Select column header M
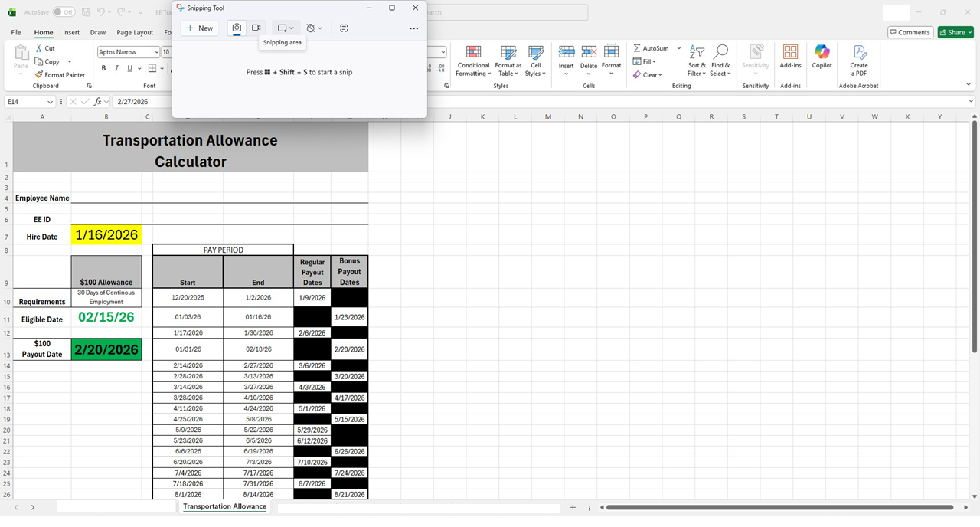The height and width of the screenshot is (527, 980). [x=548, y=116]
